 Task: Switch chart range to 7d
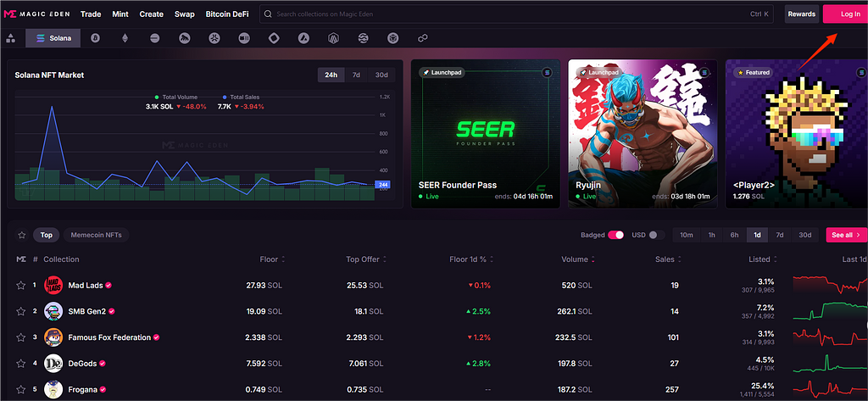pyautogui.click(x=356, y=75)
